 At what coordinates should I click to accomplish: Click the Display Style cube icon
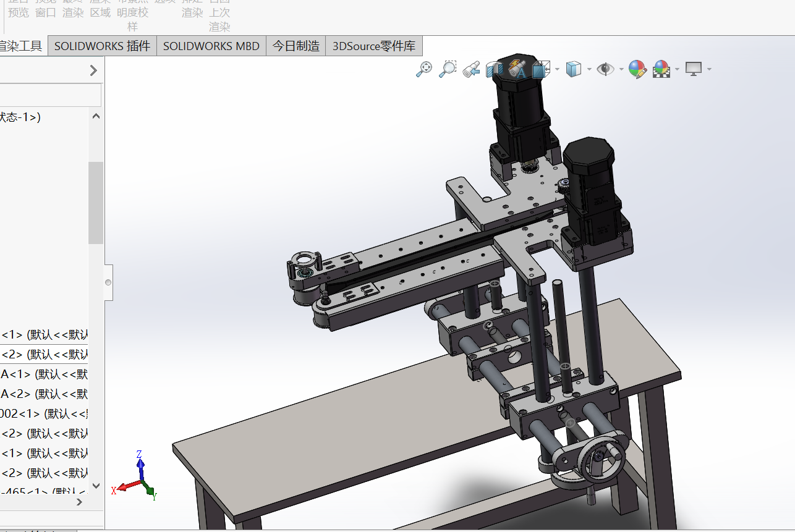tap(574, 69)
